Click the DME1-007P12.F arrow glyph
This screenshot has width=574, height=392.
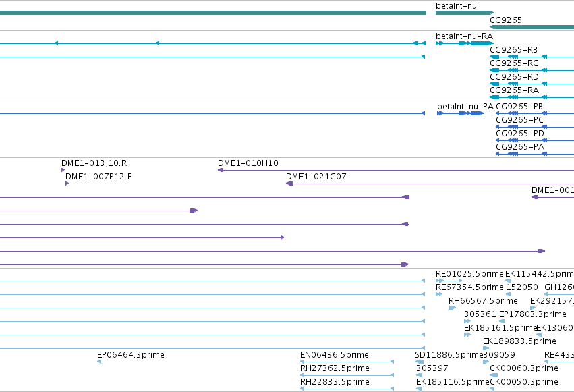67,184
